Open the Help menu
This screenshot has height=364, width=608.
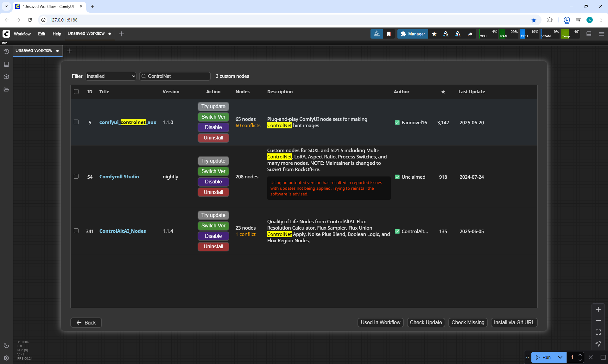click(x=57, y=34)
